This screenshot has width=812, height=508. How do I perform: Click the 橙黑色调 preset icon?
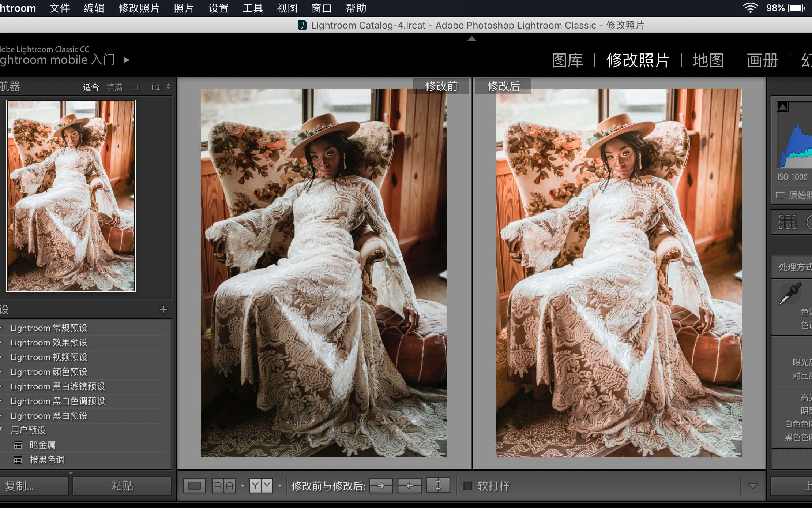tap(18, 460)
